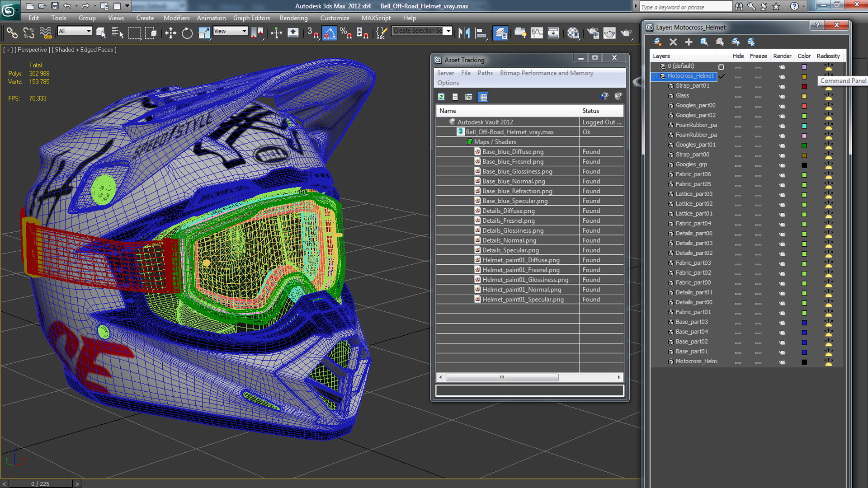Screen dimensions: 868x488
Task: Toggle the Angle Snap button
Action: [330, 33]
